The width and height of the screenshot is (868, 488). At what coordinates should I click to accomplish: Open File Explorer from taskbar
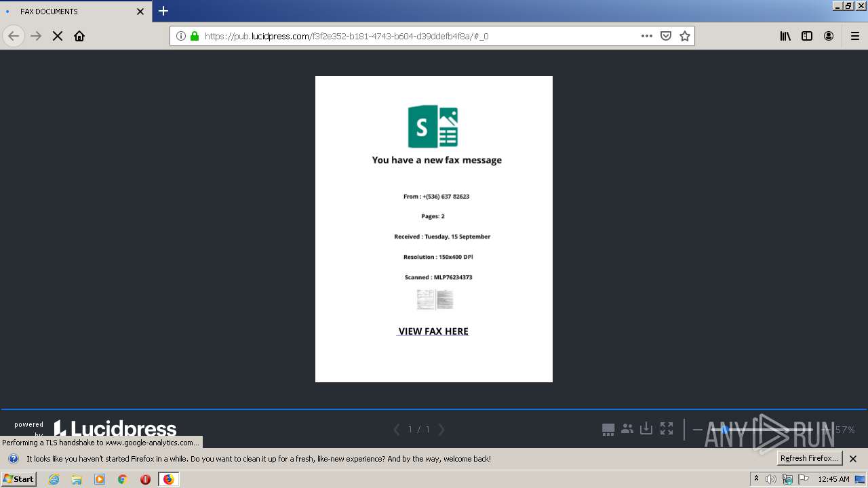[77, 479]
